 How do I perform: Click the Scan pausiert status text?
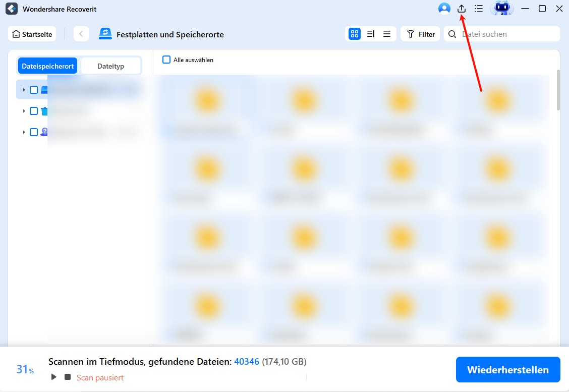coord(100,377)
